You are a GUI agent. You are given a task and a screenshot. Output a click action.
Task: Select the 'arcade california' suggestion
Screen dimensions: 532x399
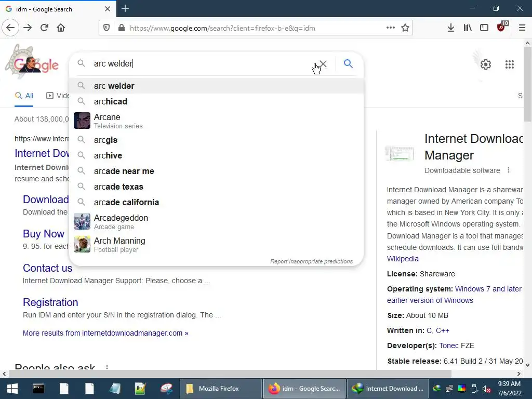(x=216, y=202)
